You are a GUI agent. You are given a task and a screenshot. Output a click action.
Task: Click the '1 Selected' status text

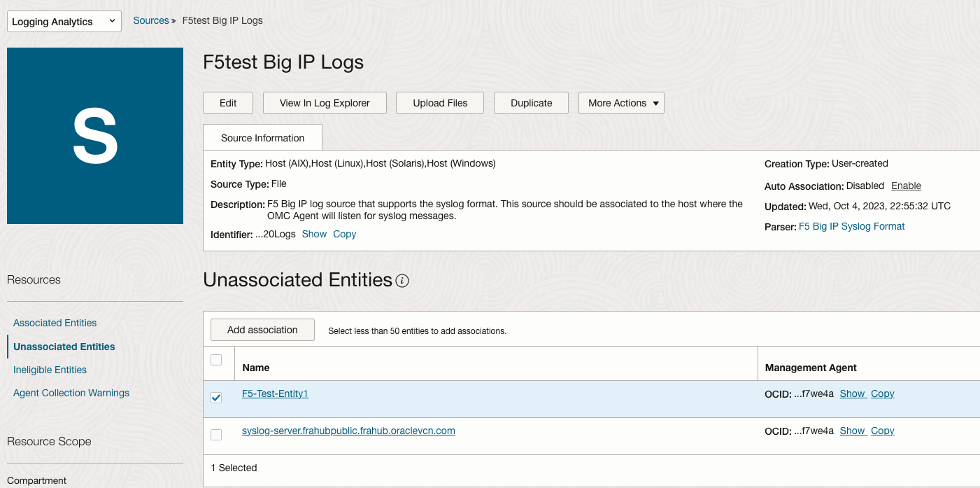(234, 468)
